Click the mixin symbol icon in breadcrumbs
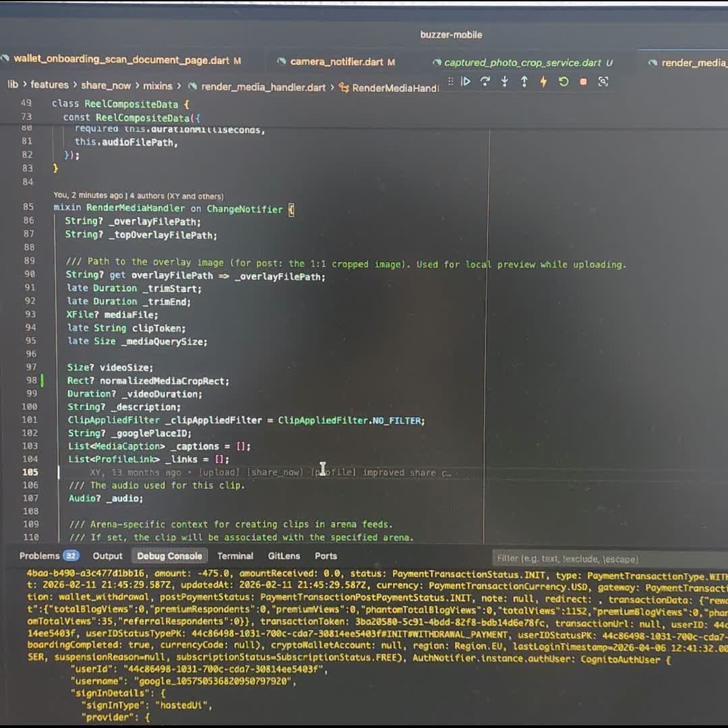Screen dimensions: 728x728 [344, 87]
